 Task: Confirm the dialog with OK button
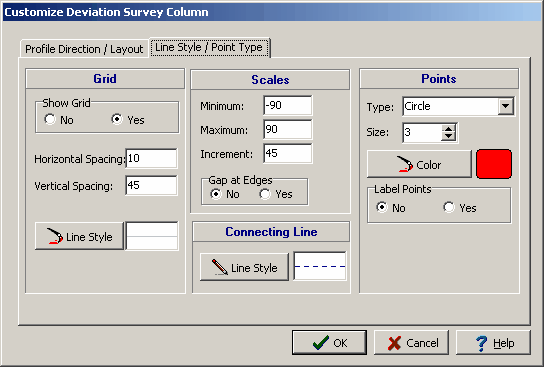pos(329,343)
